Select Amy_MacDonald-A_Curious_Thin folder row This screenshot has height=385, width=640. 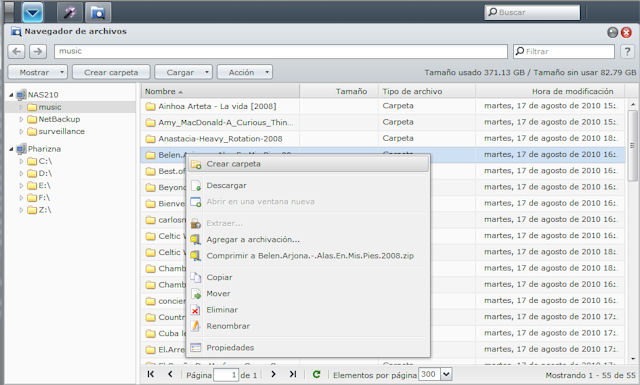383,122
